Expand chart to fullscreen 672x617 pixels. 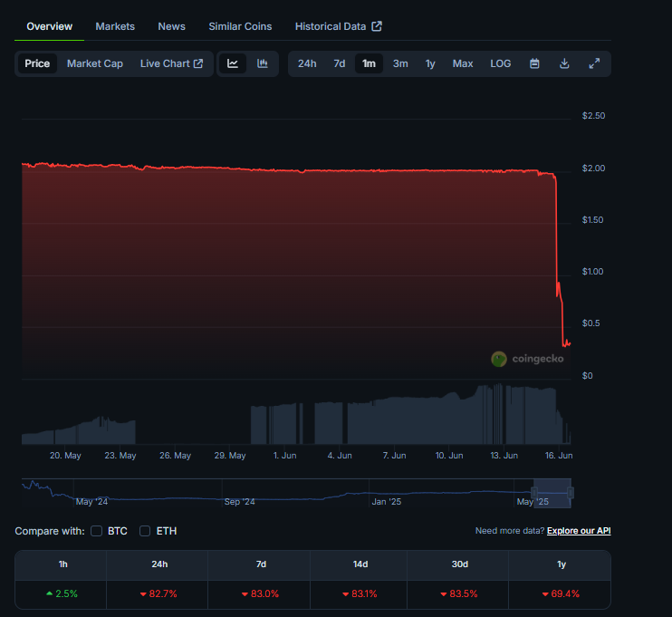tap(594, 63)
